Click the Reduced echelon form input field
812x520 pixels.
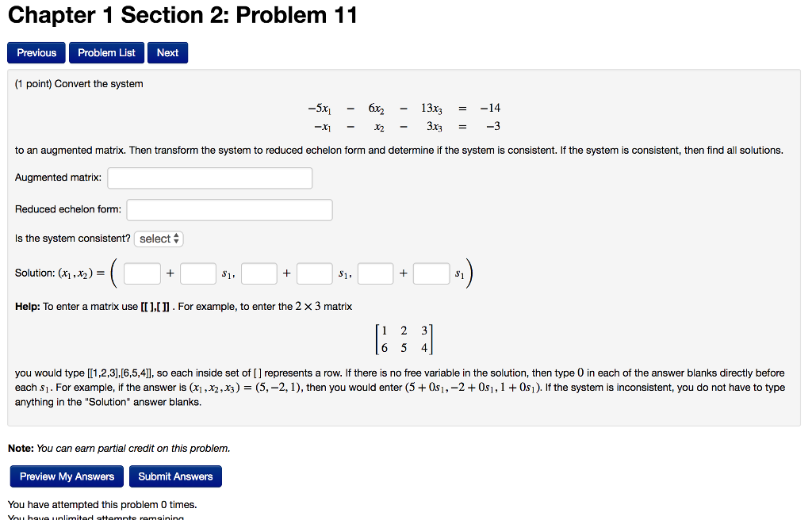coord(229,209)
